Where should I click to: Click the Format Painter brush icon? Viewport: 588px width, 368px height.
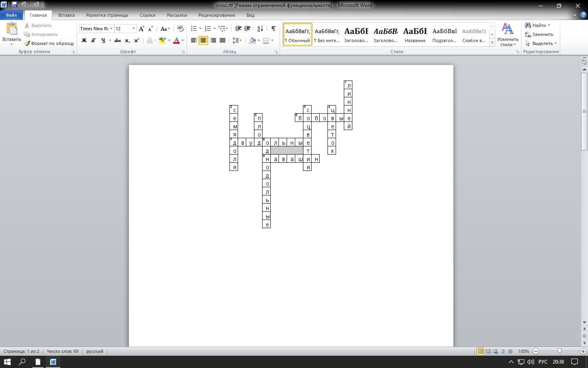pyautogui.click(x=27, y=43)
